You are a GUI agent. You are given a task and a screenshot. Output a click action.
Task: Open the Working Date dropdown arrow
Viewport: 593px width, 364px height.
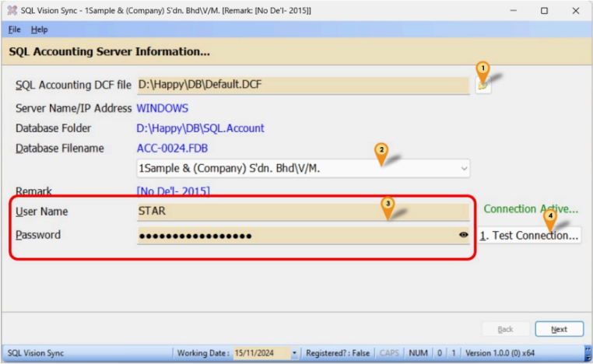pyautogui.click(x=294, y=353)
